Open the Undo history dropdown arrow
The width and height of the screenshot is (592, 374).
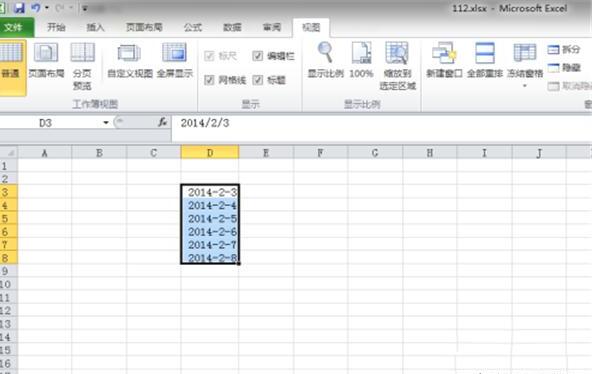point(47,8)
